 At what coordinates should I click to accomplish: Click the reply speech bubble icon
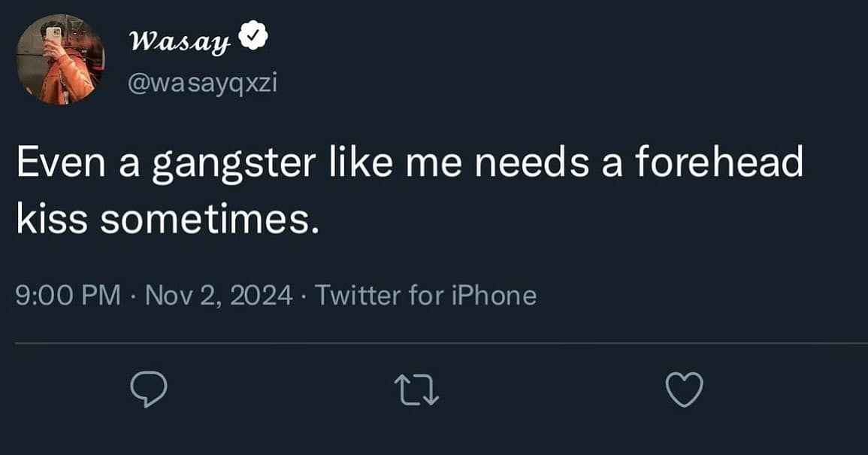[147, 390]
